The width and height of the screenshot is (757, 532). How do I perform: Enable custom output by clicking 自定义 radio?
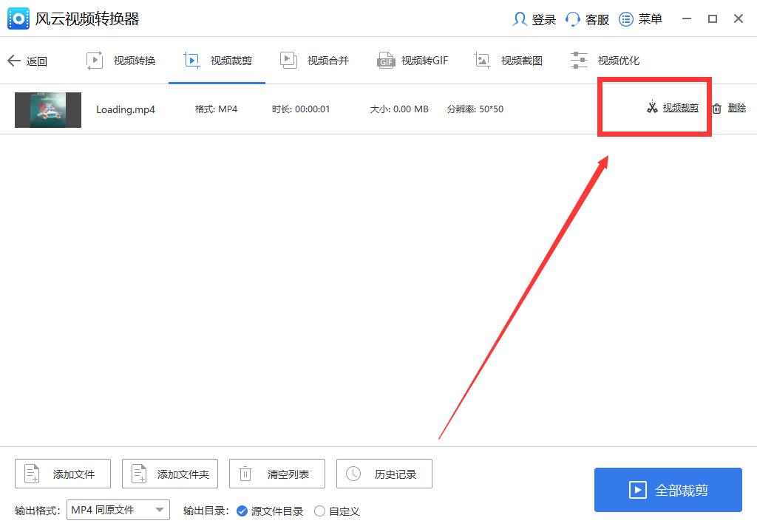click(319, 511)
